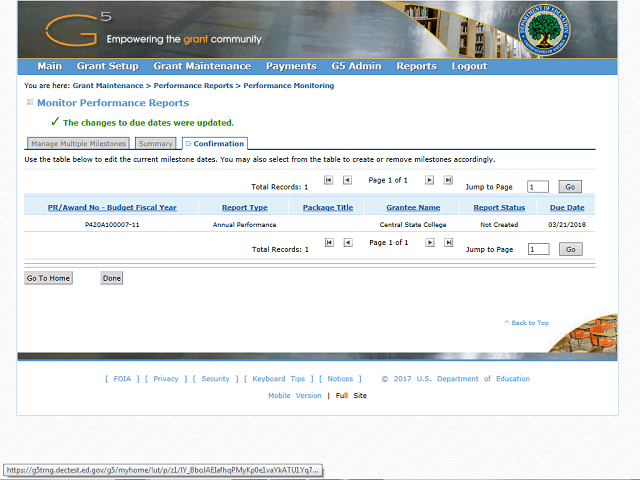Go to previous page in top pager
This screenshot has height=480, width=640.
347,180
